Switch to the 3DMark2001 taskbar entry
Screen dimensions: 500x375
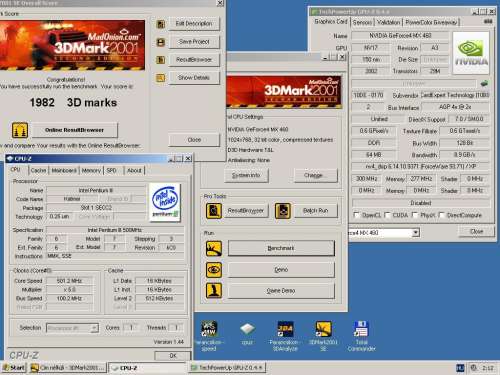click(68, 368)
